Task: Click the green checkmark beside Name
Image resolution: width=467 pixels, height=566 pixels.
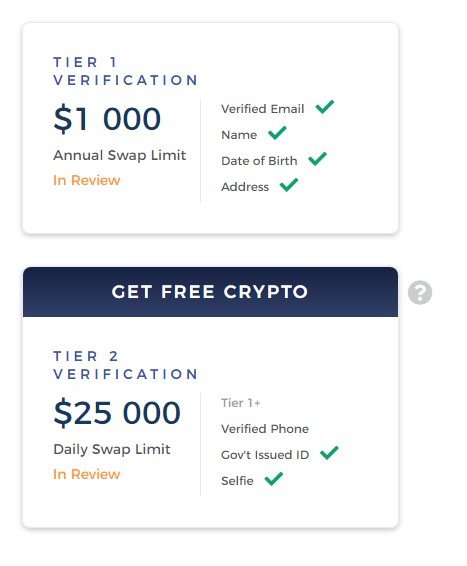Action: 277,133
